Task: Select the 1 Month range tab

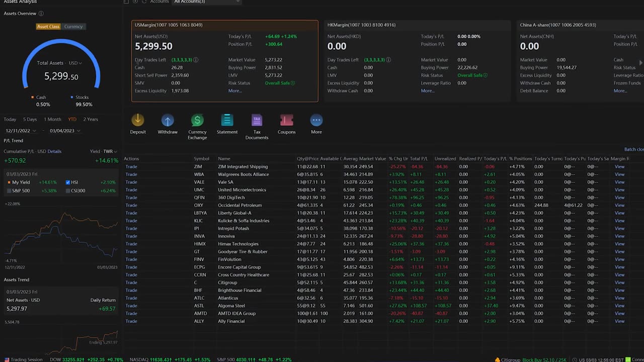Action: [x=52, y=119]
